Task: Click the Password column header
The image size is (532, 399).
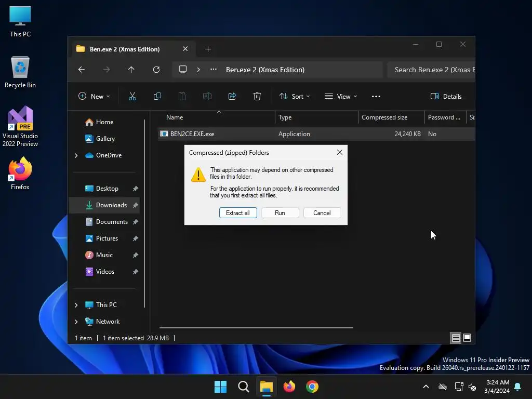Action: (445, 117)
